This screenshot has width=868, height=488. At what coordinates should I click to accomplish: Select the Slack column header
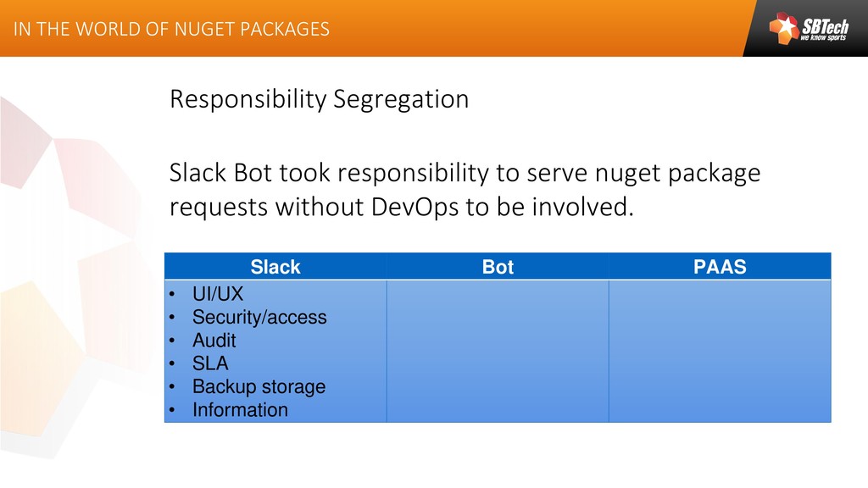(x=275, y=267)
